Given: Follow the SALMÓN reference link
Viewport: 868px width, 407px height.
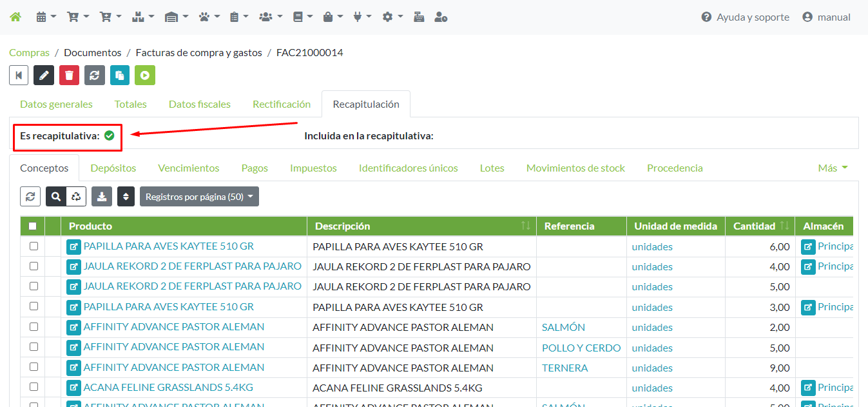Looking at the screenshot, I should pos(563,327).
